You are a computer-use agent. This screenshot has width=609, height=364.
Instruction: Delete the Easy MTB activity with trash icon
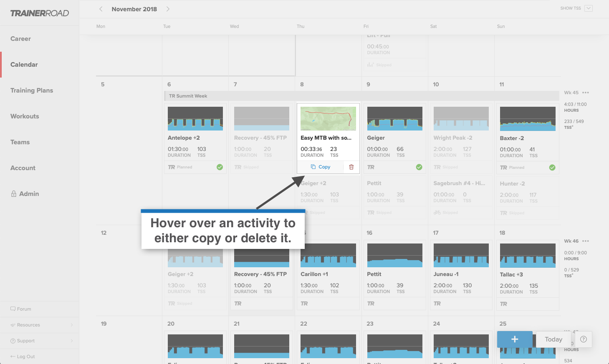[x=351, y=167]
